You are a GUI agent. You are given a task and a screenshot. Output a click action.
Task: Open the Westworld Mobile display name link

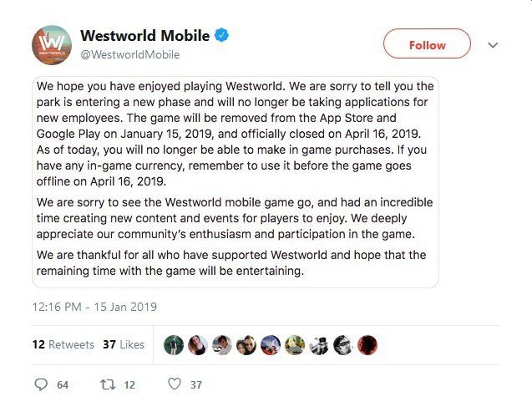[145, 36]
